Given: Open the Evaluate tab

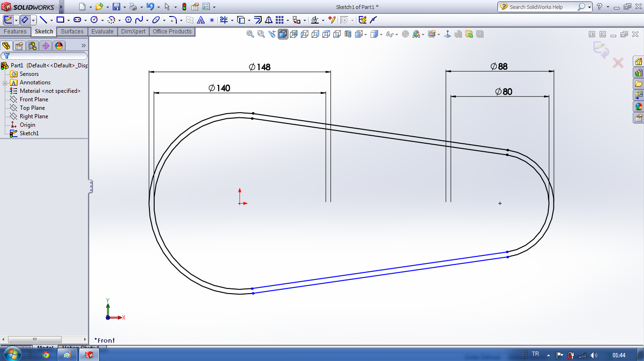Looking at the screenshot, I should click(102, 32).
